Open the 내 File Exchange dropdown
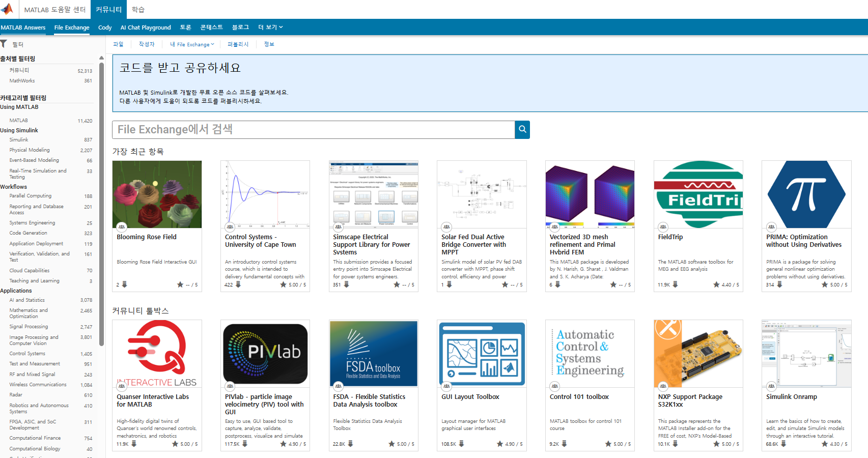Screen dimensions: 868x458 point(192,44)
